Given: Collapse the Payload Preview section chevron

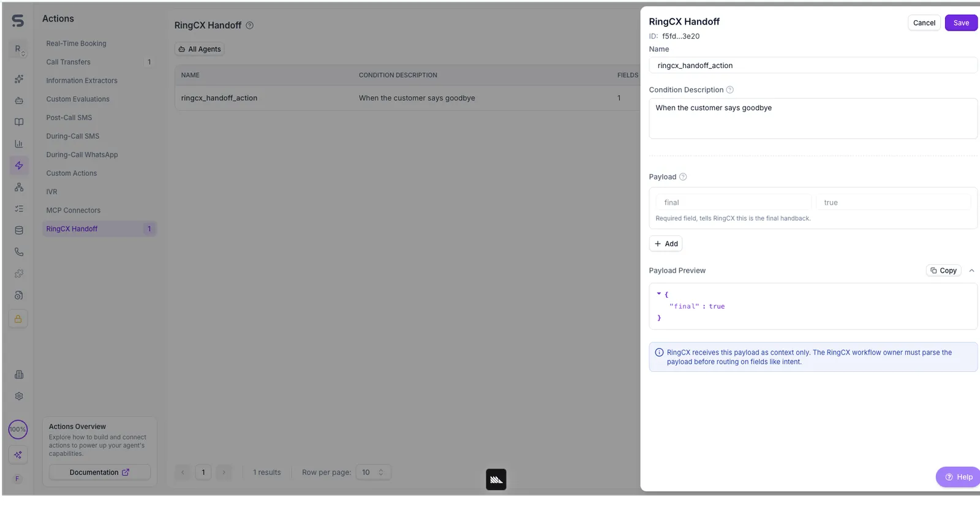Looking at the screenshot, I should pos(971,270).
